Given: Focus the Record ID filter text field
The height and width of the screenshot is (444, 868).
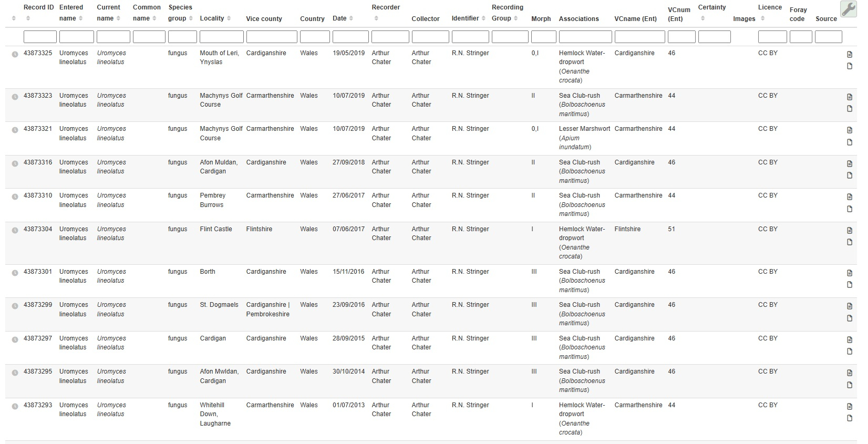Looking at the screenshot, I should point(40,37).
